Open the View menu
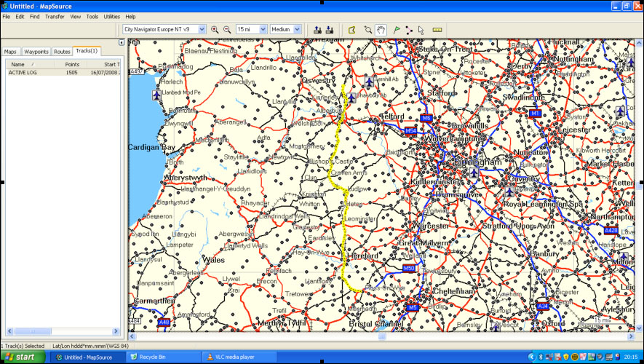The height and width of the screenshot is (364, 644). 75,17
